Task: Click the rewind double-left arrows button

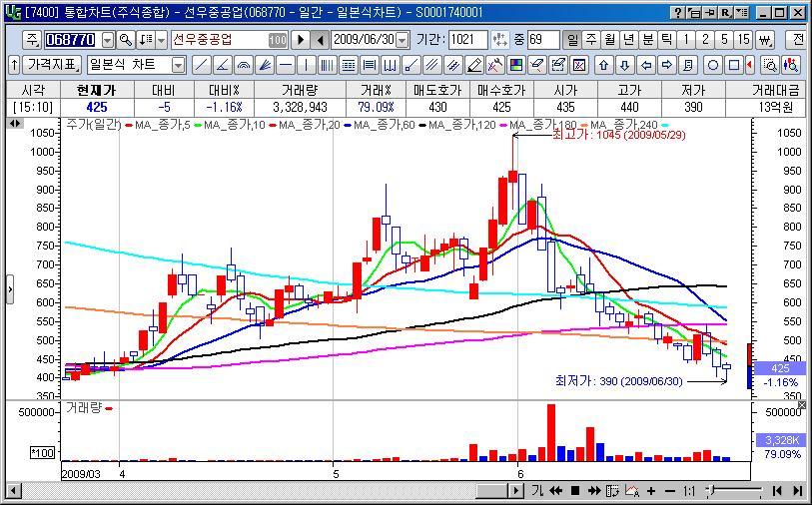Action: [555, 490]
